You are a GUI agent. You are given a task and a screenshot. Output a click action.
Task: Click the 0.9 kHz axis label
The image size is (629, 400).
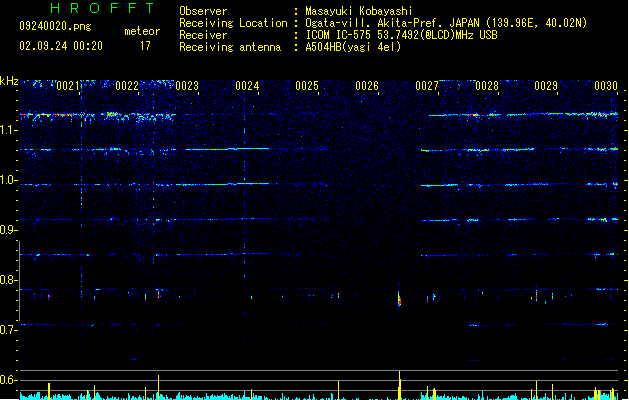pos(9,230)
